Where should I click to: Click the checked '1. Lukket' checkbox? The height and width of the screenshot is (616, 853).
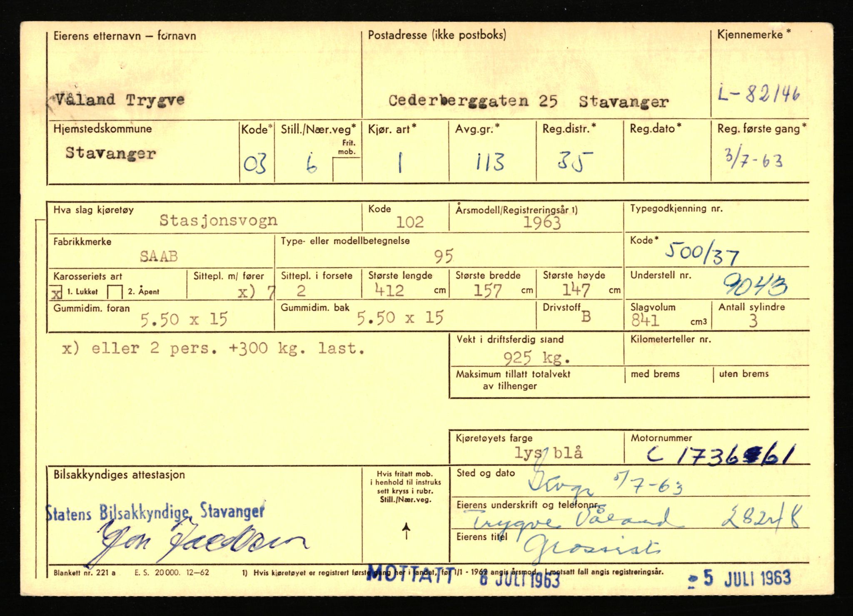click(x=57, y=292)
